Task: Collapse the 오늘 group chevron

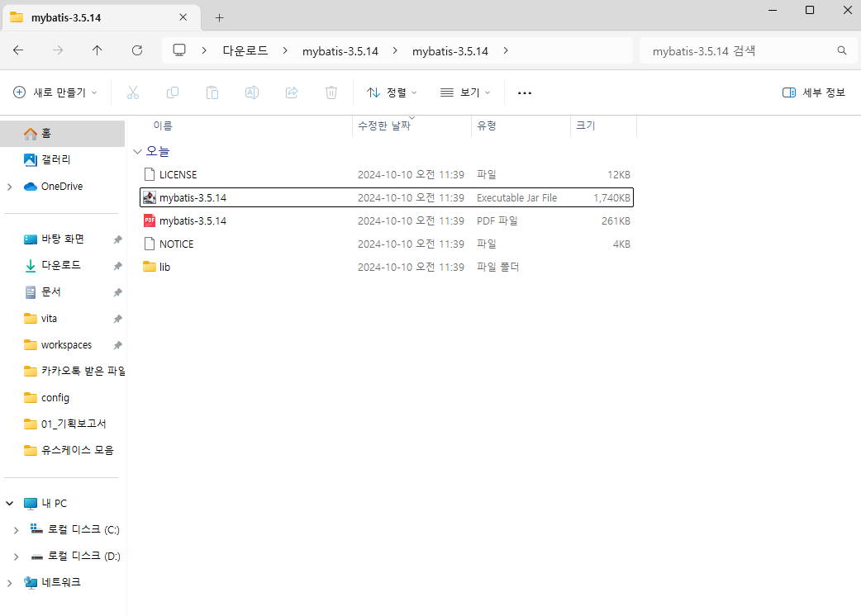Action: [137, 151]
